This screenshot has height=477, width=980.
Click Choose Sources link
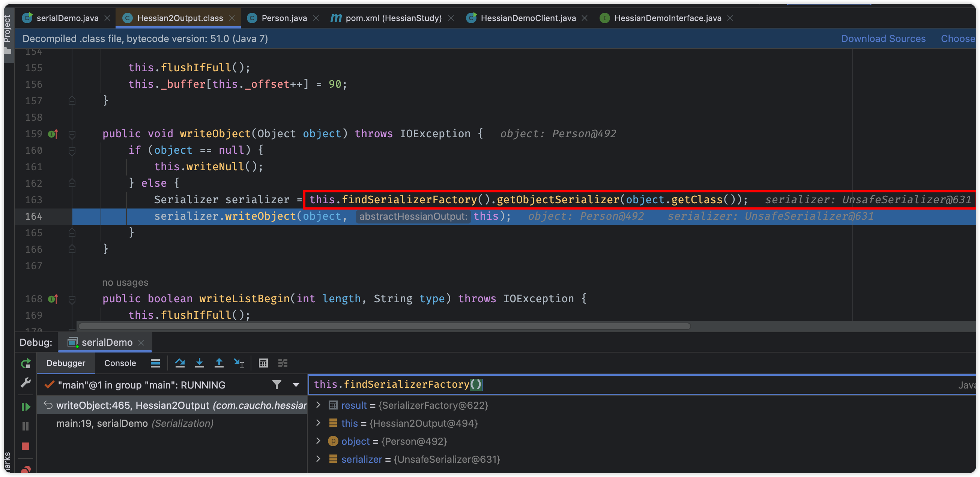point(958,39)
